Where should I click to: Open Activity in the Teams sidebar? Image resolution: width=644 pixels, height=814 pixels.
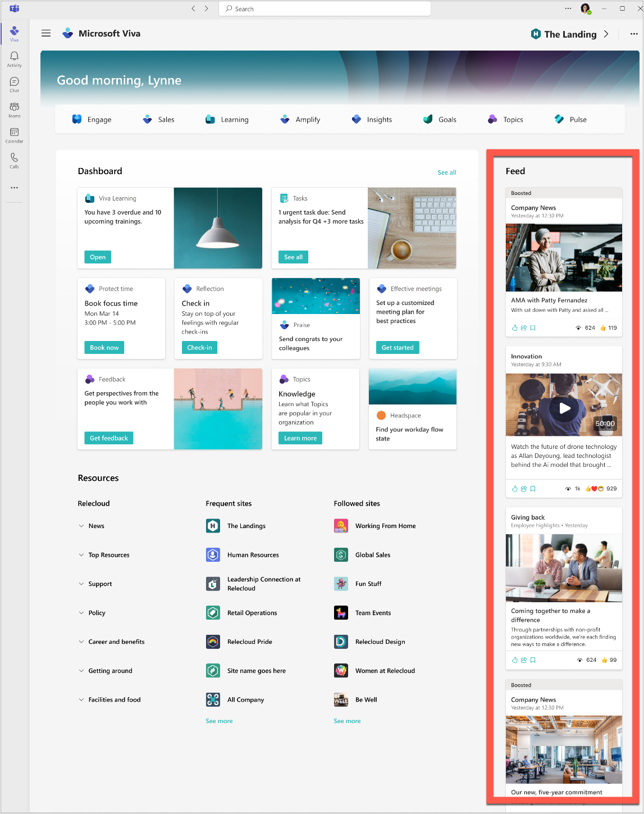(x=14, y=59)
